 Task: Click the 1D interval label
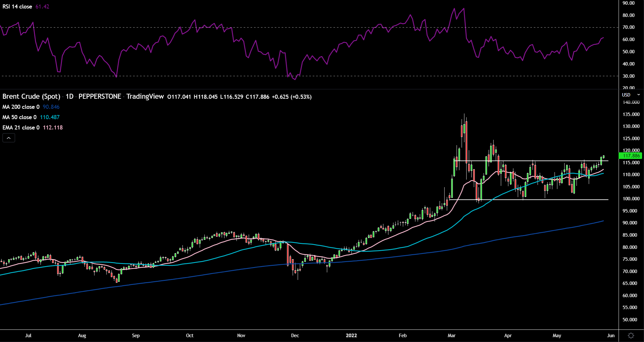[69, 97]
